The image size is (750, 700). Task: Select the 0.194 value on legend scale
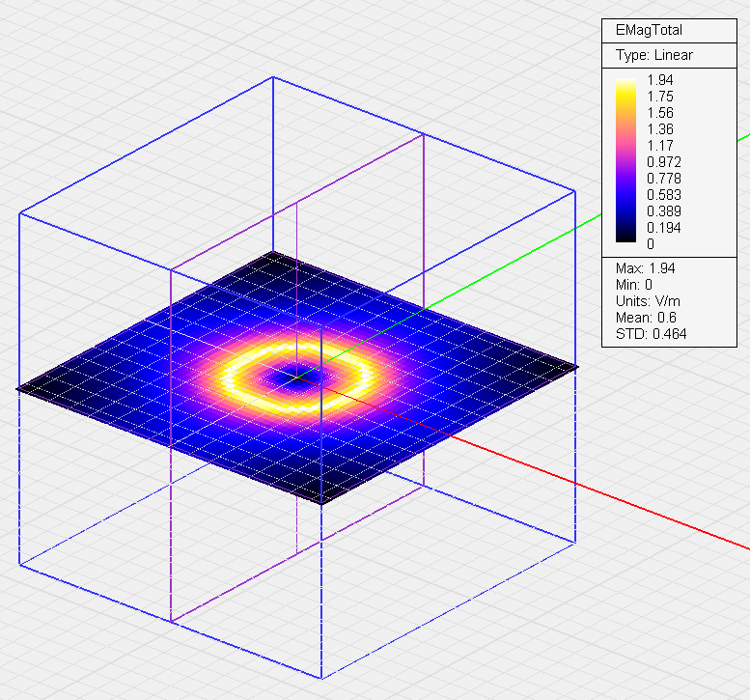click(663, 228)
